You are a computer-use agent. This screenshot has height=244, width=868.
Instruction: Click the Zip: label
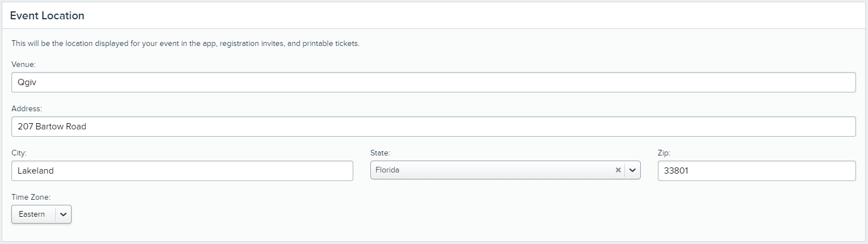[x=664, y=153]
